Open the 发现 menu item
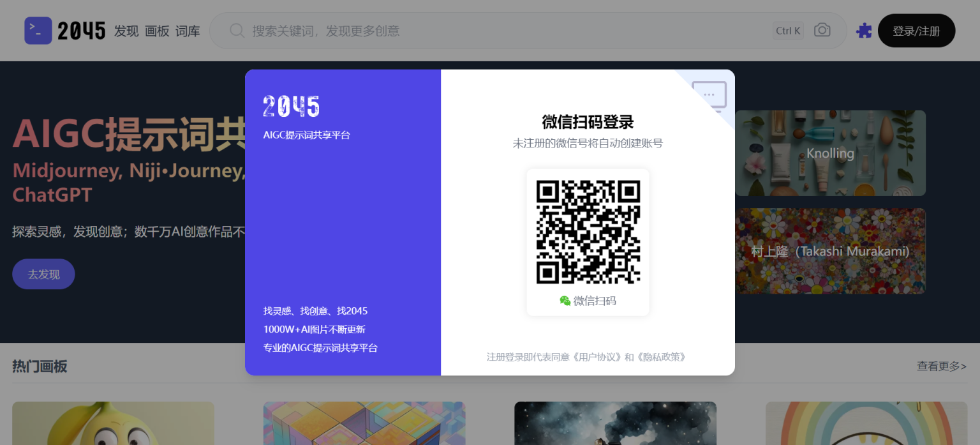 pyautogui.click(x=126, y=31)
